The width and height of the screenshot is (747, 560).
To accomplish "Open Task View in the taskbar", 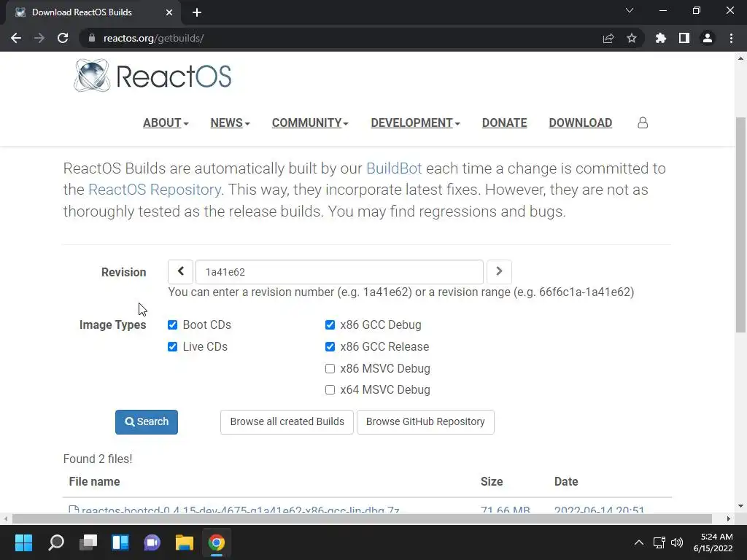I will (x=88, y=542).
